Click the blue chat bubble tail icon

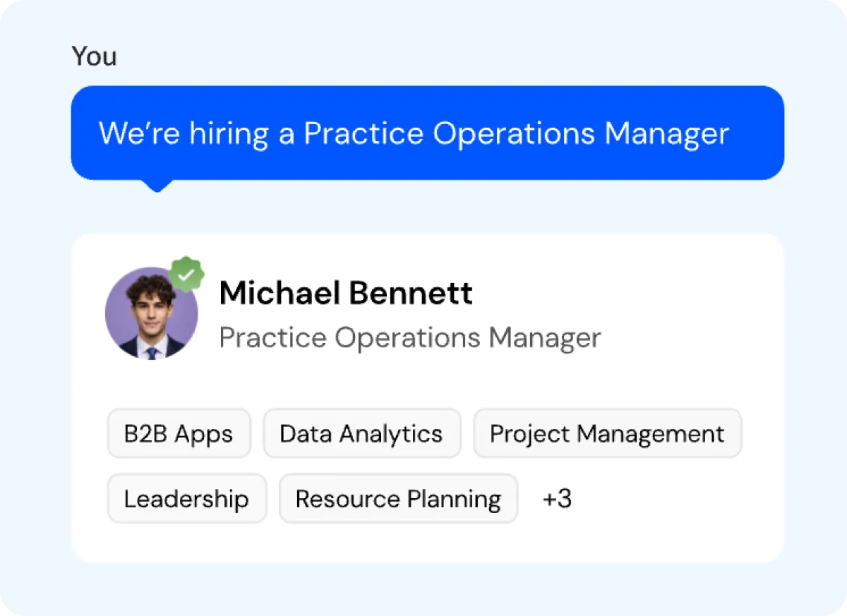(157, 185)
